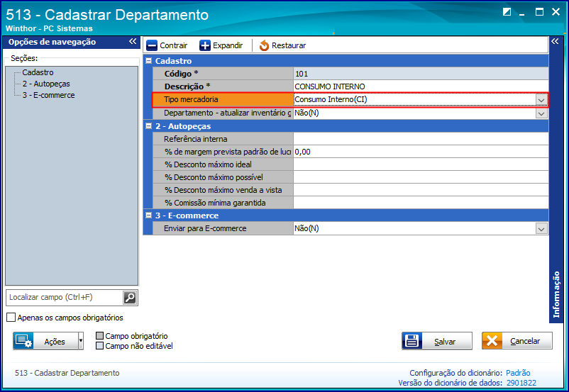Click the Tipo mercadoria label
This screenshot has width=569, height=392.
(x=191, y=100)
